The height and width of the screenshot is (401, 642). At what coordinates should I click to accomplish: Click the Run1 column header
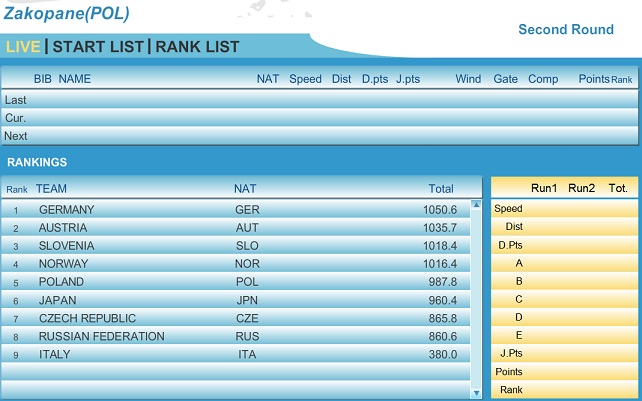(x=544, y=188)
